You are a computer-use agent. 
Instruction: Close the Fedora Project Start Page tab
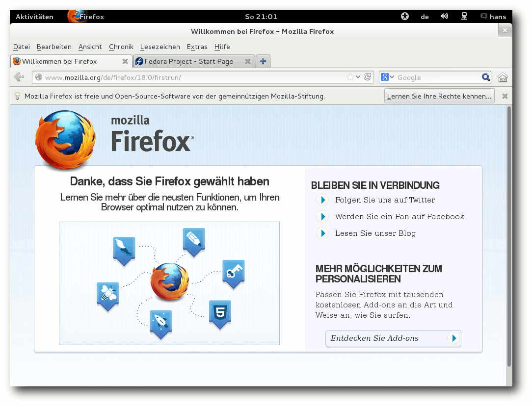pos(248,61)
